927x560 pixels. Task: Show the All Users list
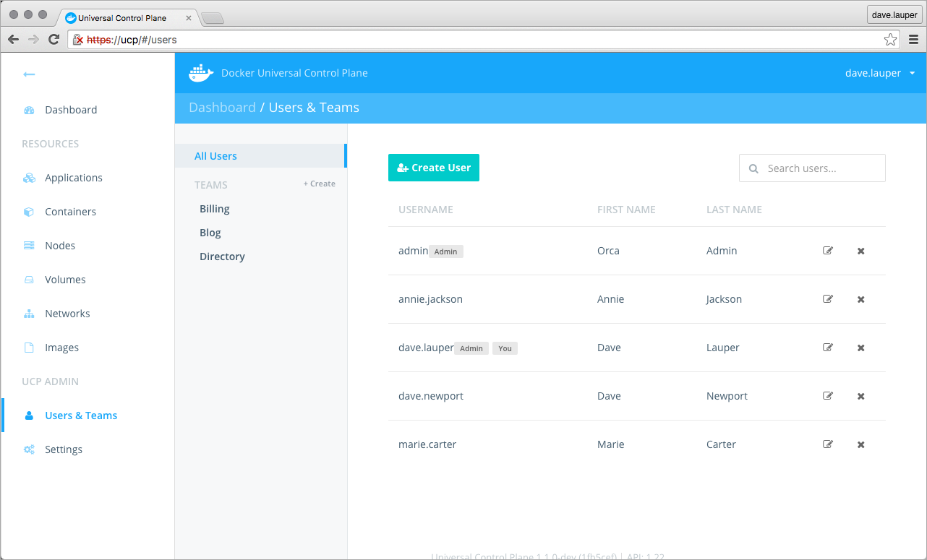[x=215, y=156]
